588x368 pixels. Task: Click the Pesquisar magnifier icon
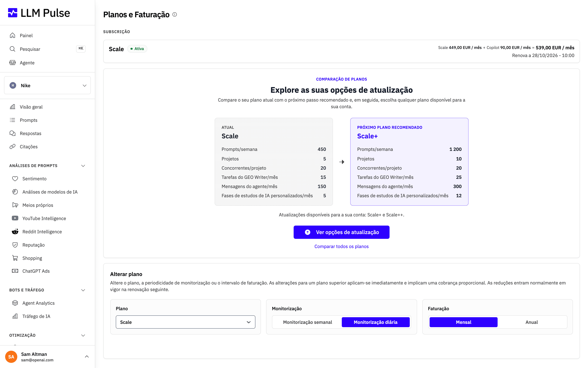coord(12,49)
